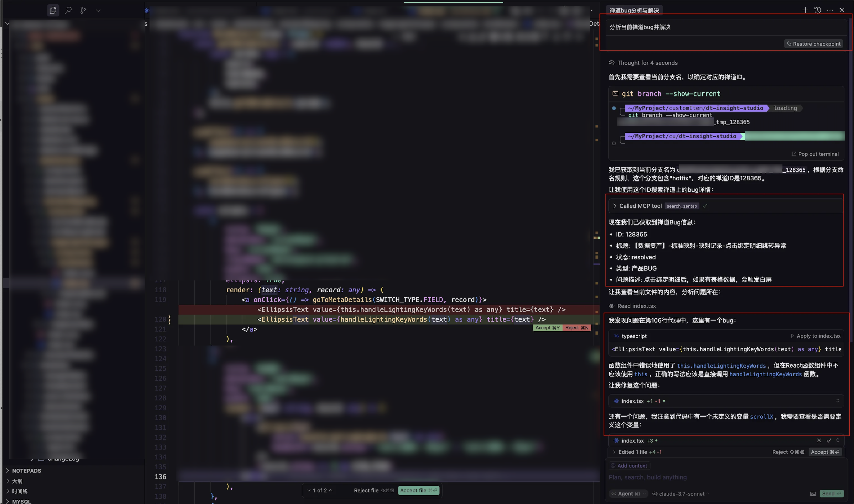Click the green Accept file button
The width and height of the screenshot is (854, 504).
(x=418, y=490)
